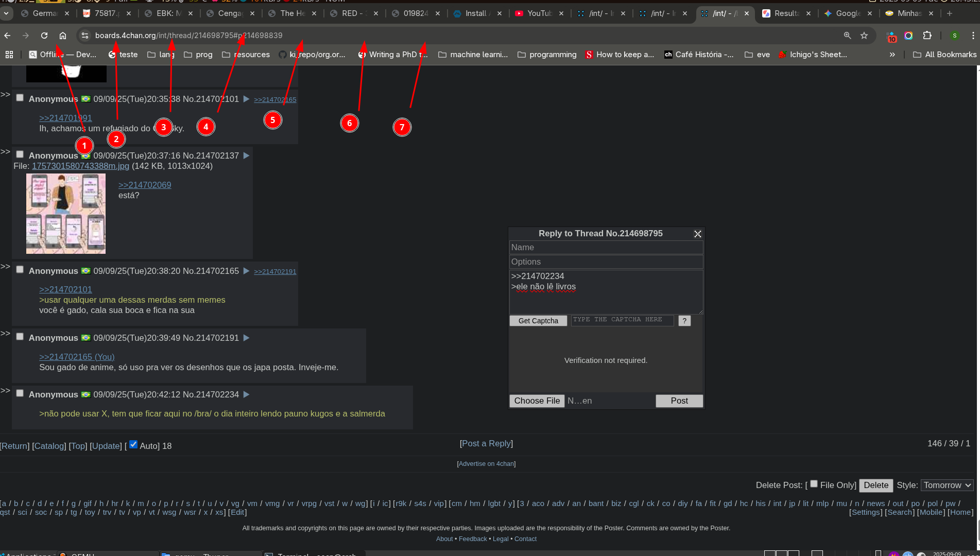Tick the checkbox for post No.214702165

[x=20, y=270]
